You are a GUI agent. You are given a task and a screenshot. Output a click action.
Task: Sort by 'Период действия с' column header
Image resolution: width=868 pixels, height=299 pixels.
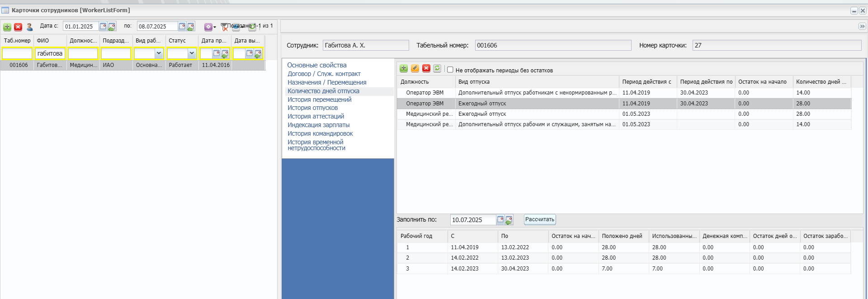point(648,82)
